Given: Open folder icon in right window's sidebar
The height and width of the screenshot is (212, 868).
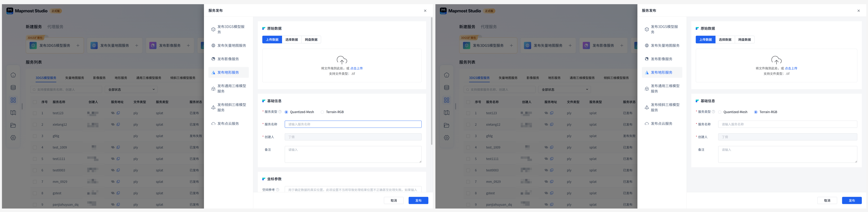Looking at the screenshot, I should (x=447, y=125).
